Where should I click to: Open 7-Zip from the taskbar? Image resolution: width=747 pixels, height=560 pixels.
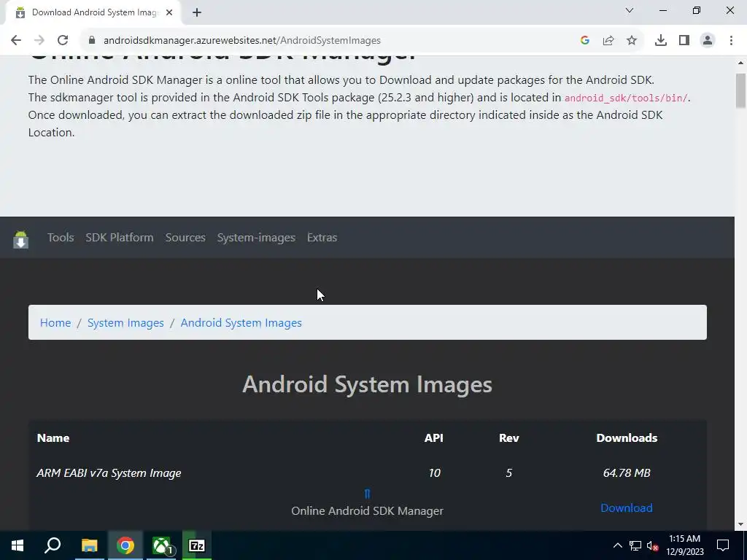click(x=197, y=545)
